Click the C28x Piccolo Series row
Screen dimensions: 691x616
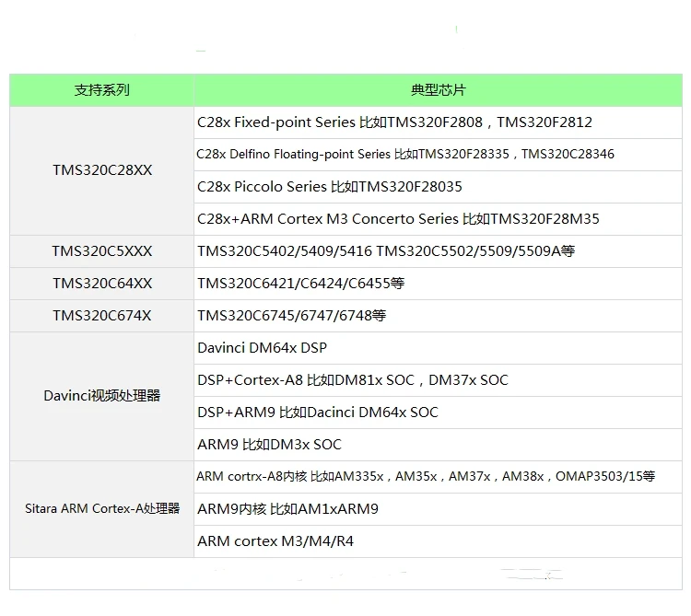coord(438,187)
